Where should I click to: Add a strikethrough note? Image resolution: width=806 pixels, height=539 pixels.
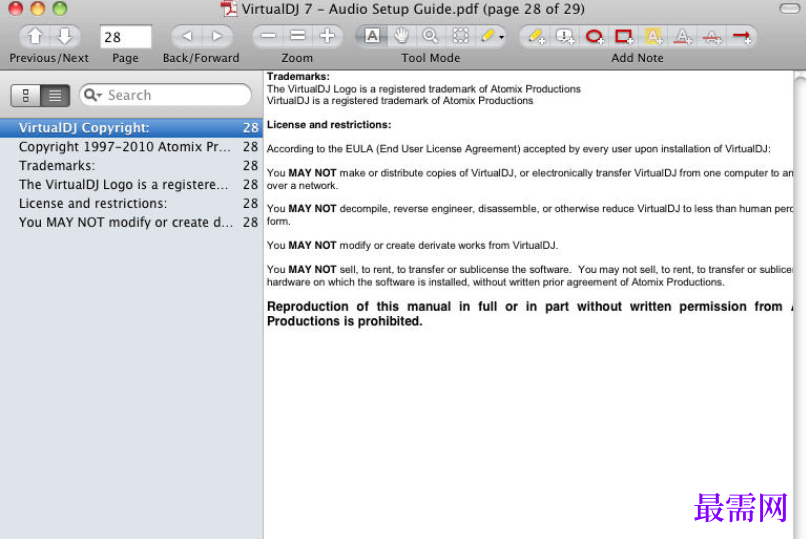pos(712,36)
